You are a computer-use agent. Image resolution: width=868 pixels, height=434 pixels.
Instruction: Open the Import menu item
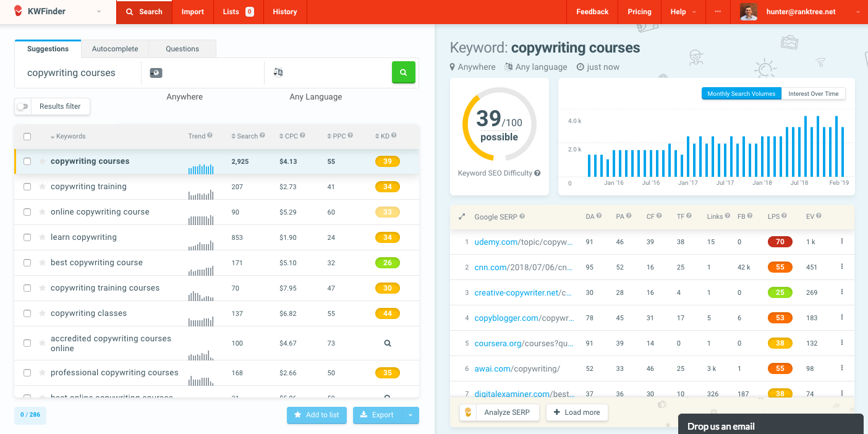coord(193,12)
